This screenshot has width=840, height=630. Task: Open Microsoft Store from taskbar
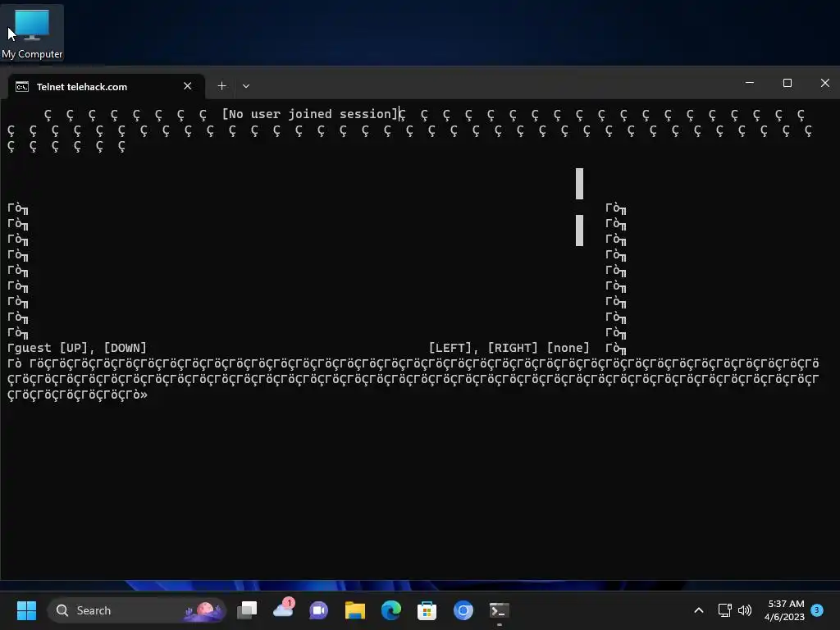427,610
